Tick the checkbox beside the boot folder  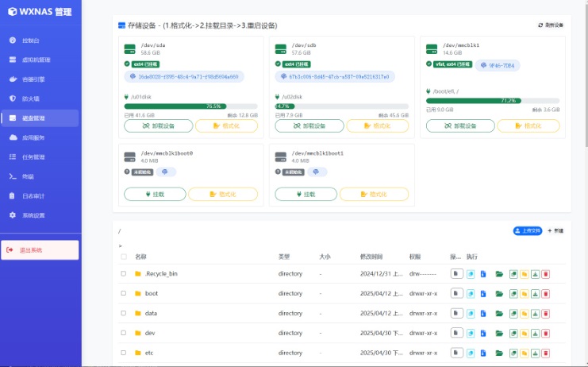coord(123,293)
